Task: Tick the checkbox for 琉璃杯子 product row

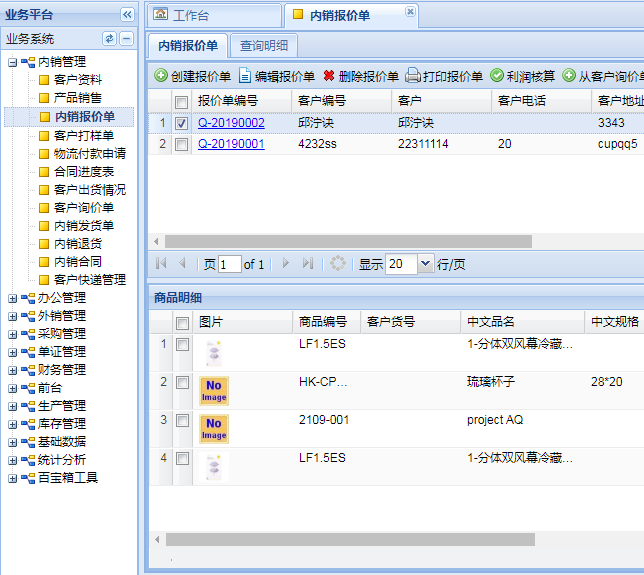Action: pos(181,383)
